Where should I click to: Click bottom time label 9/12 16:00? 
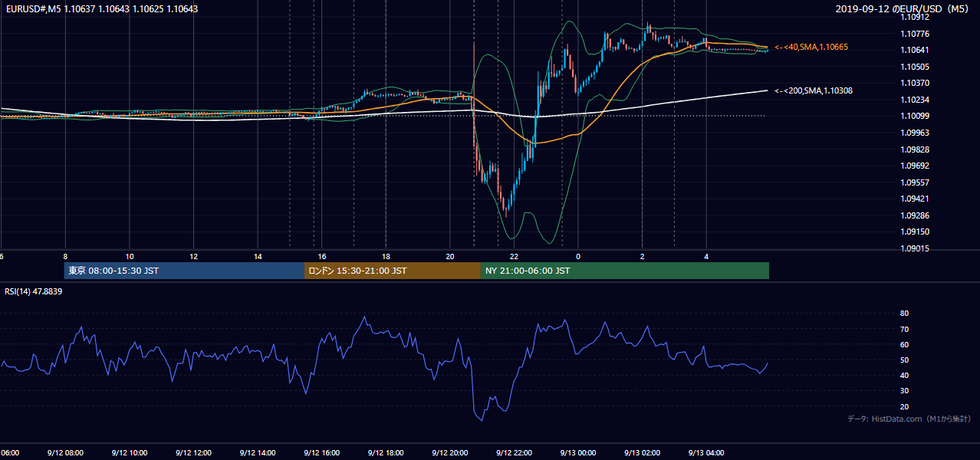321,453
